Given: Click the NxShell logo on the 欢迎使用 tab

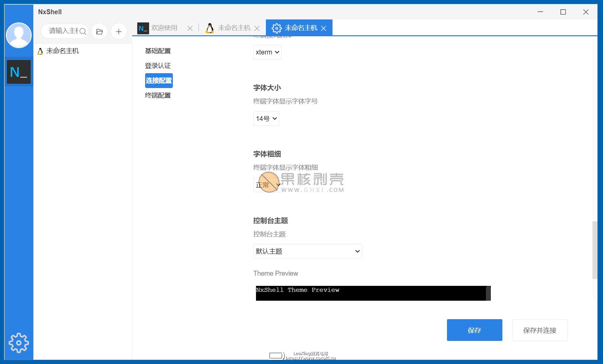Looking at the screenshot, I should (x=143, y=28).
